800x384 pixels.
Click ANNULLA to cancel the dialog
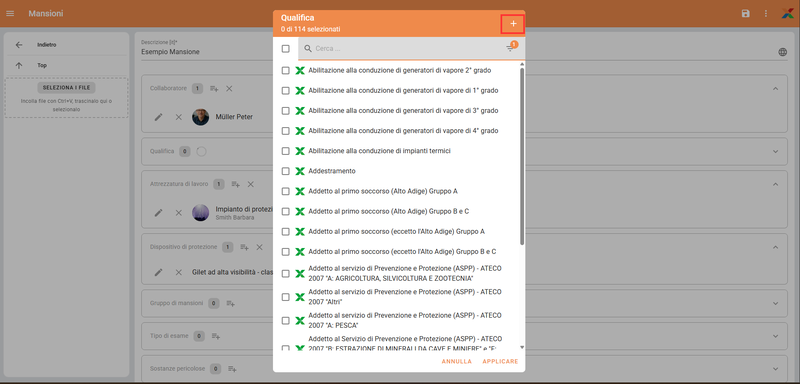coord(457,362)
